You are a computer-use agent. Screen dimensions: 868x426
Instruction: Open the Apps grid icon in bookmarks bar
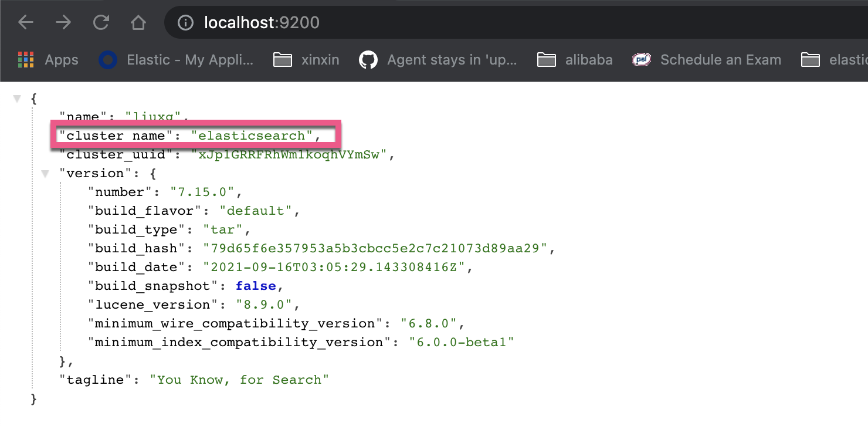pyautogui.click(x=26, y=59)
